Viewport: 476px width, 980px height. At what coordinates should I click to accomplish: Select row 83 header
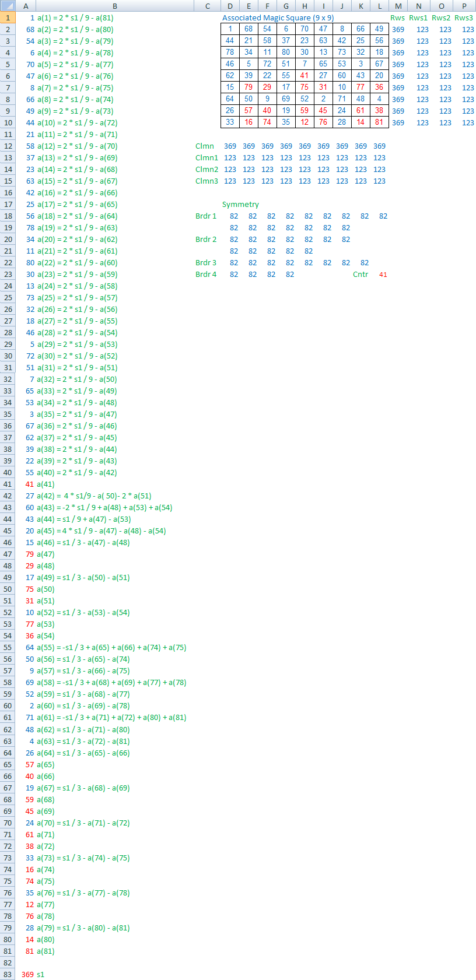pos(8,974)
